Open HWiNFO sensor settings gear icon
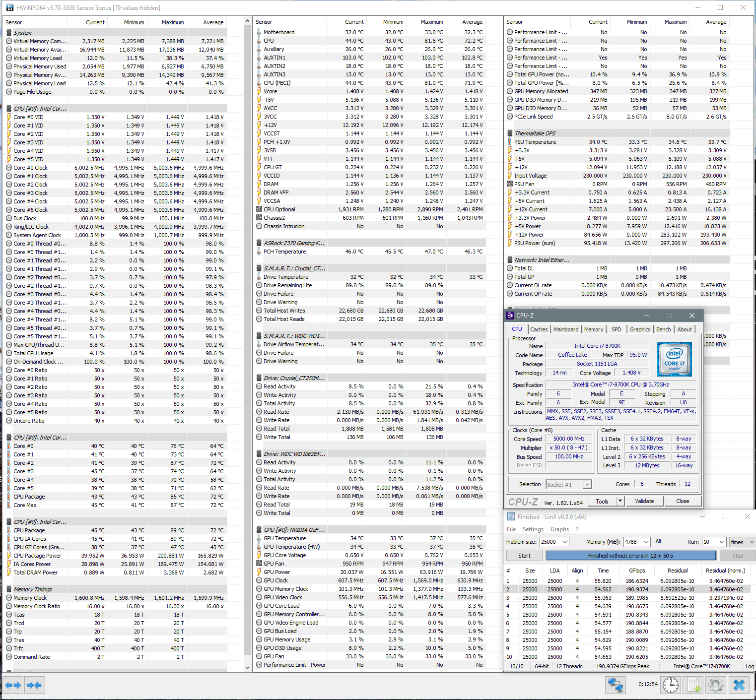Image resolution: width=756 pixels, height=700 pixels. tap(716, 685)
